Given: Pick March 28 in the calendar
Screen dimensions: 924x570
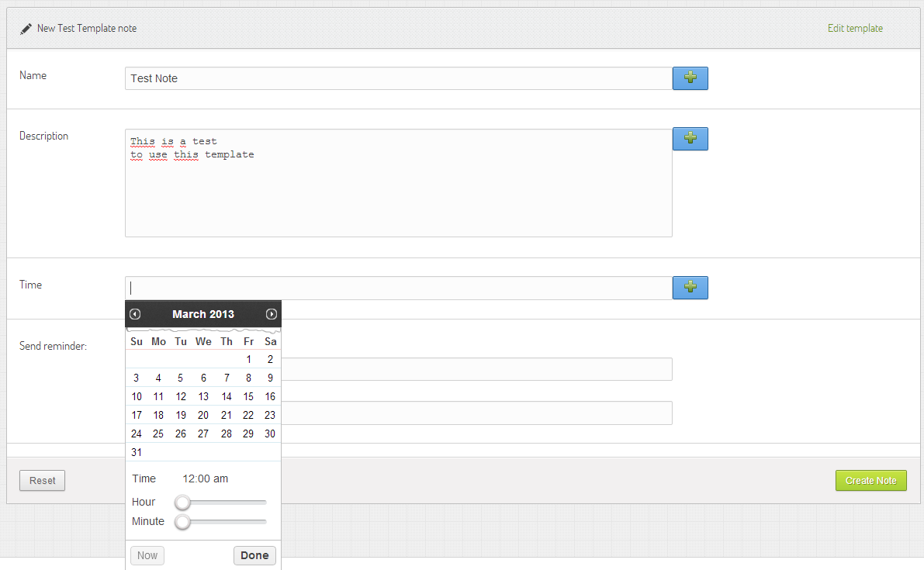Looking at the screenshot, I should [227, 434].
